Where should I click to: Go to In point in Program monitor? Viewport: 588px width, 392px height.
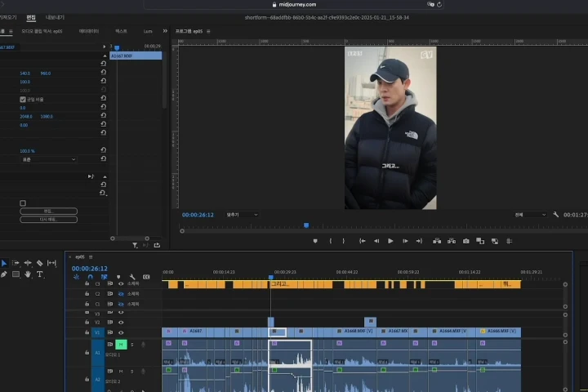click(x=363, y=241)
